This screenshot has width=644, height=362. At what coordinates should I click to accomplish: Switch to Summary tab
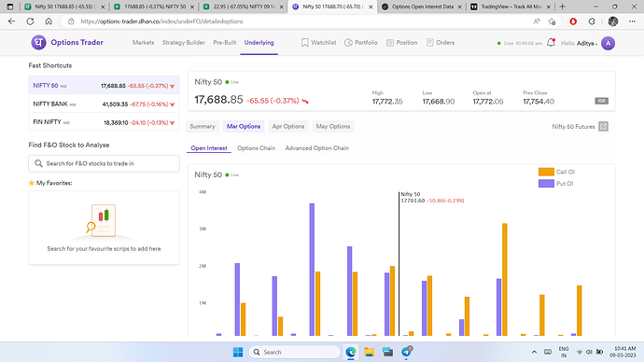click(203, 126)
